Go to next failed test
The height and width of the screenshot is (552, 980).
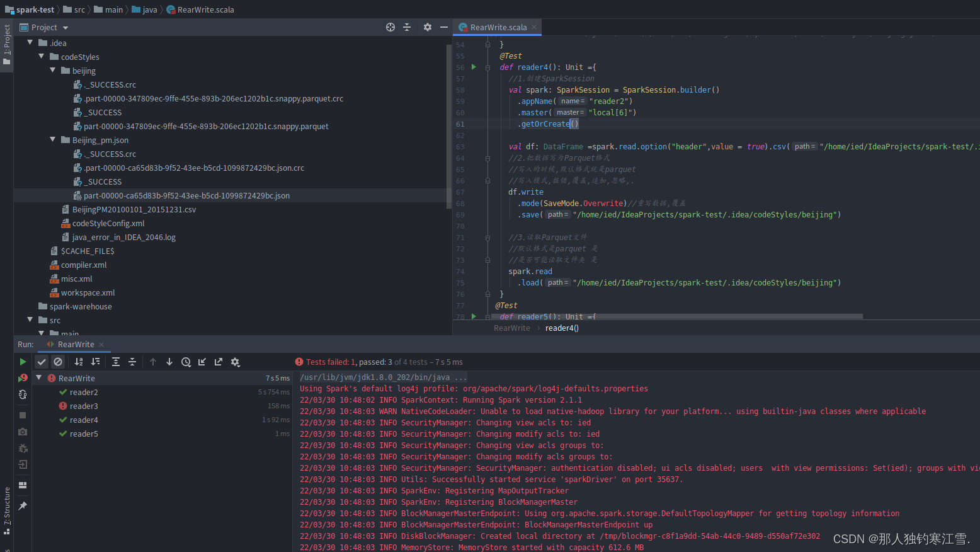(x=169, y=362)
